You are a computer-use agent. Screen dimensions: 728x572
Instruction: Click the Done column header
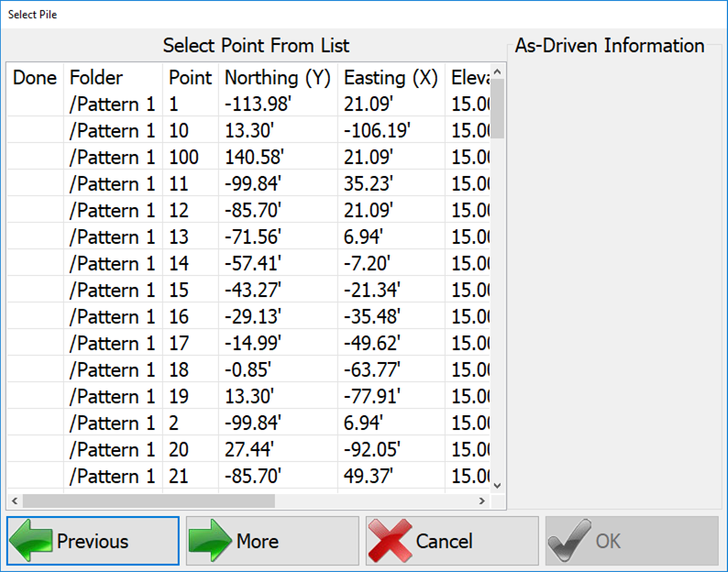click(35, 78)
